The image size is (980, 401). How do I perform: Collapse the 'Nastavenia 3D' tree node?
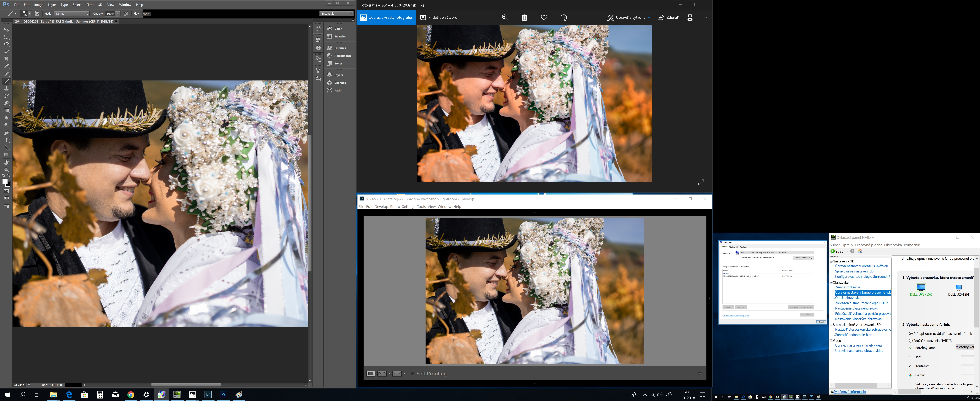pyautogui.click(x=831, y=261)
